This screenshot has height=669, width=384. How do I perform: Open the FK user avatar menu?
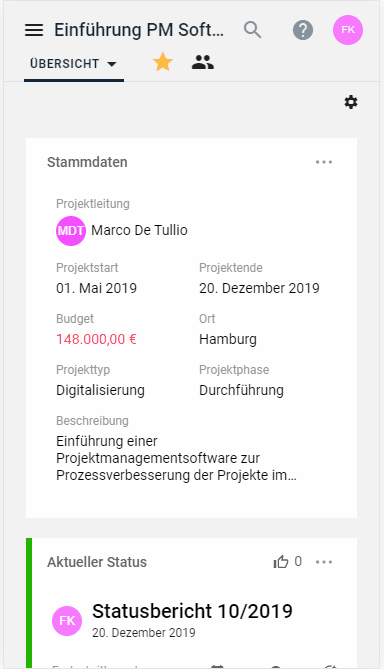point(348,30)
